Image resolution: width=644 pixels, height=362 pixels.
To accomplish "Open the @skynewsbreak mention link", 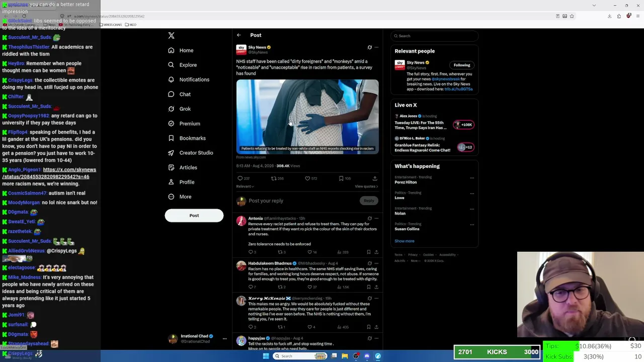I will tap(445, 79).
